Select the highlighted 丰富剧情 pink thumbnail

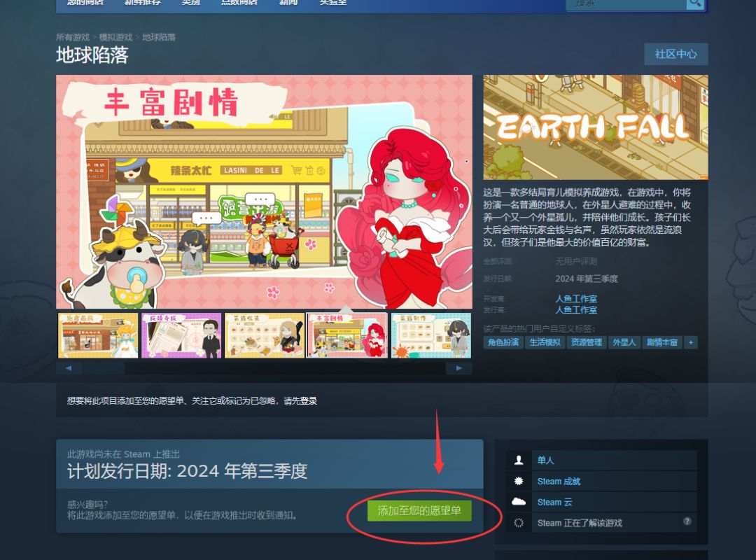(347, 335)
